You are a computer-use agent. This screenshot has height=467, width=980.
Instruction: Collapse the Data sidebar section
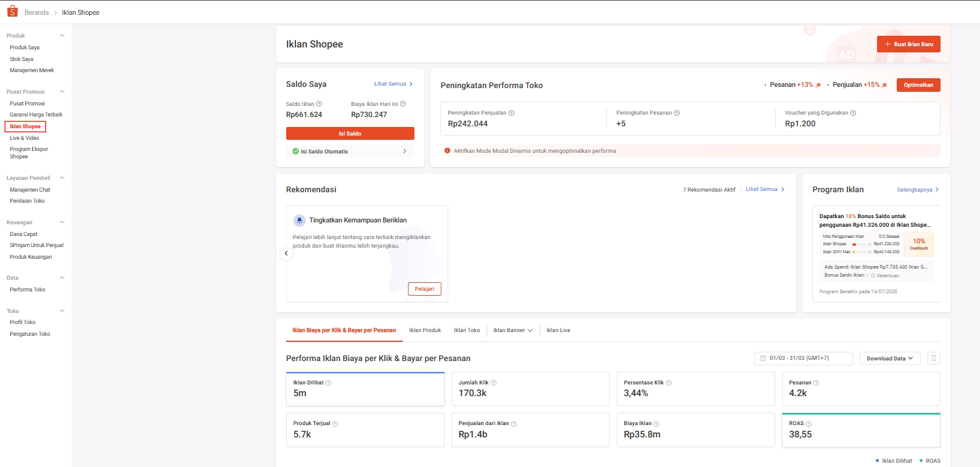click(62, 278)
